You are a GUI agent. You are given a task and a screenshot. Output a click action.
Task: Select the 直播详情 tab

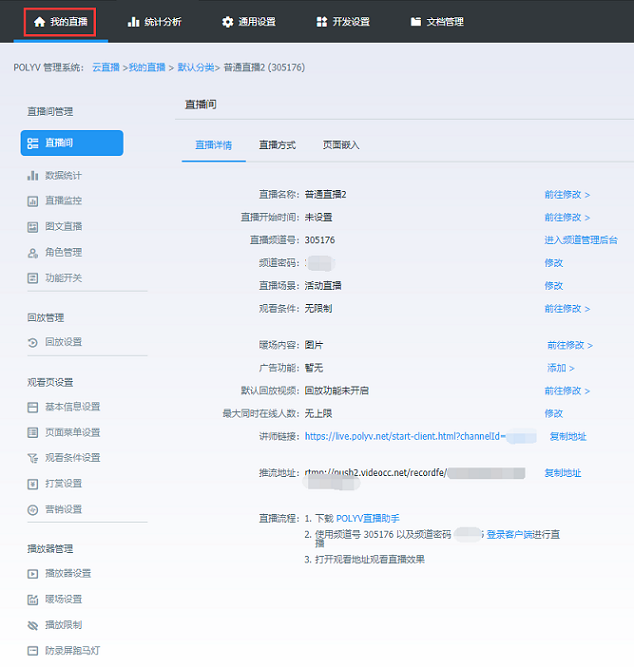[x=213, y=145]
